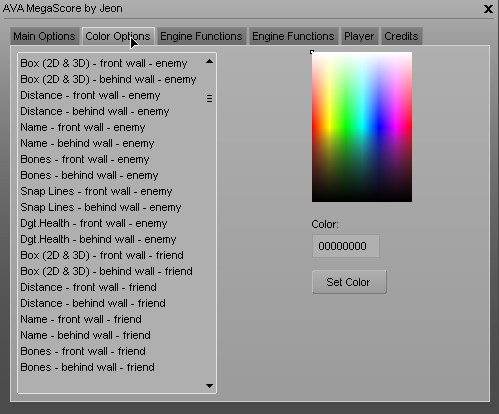The height and width of the screenshot is (414, 499).
Task: Switch to the Main Options tab
Action: coord(44,36)
